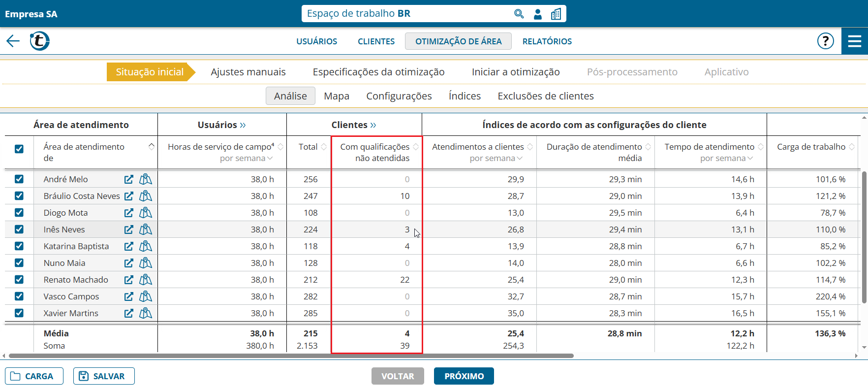
Task: Show Diogo Mota's area on map icon
Action: 146,213
